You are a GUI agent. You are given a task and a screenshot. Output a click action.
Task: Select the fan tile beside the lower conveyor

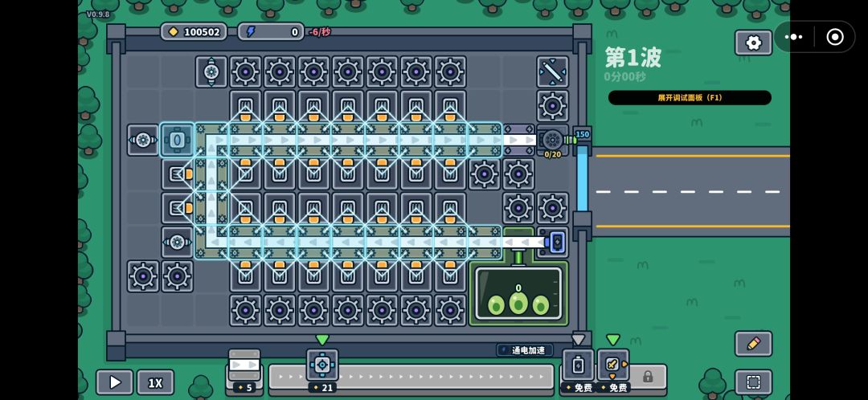point(177,243)
